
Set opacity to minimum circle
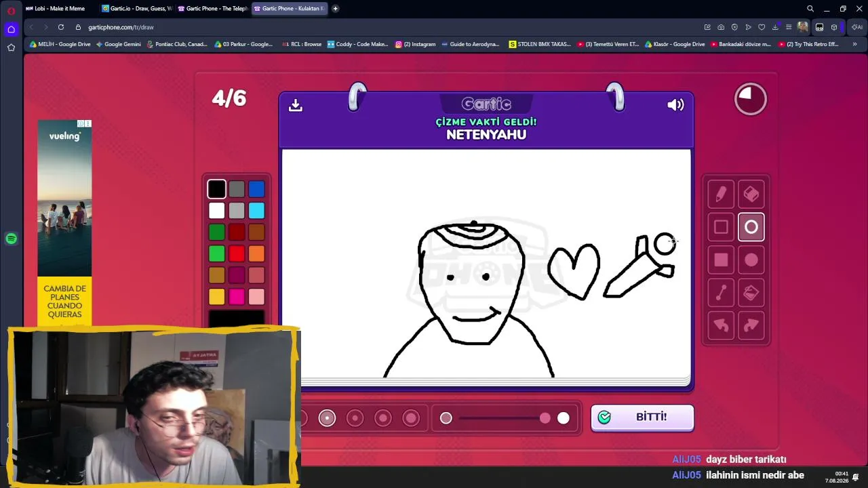(446, 418)
